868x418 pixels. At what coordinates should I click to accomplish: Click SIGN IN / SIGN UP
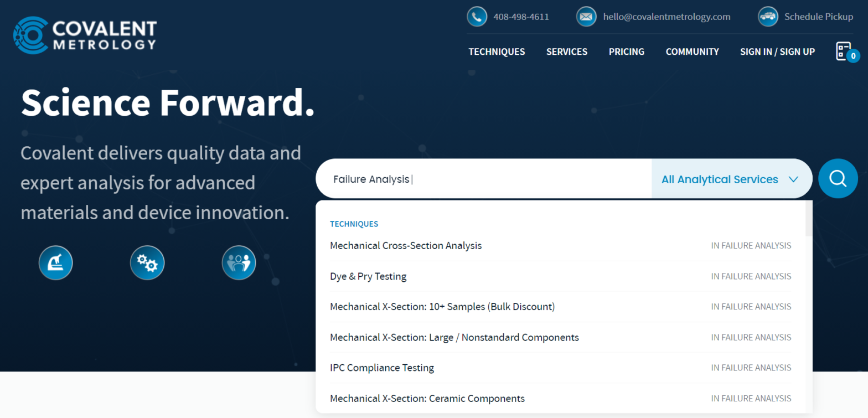[x=777, y=51]
